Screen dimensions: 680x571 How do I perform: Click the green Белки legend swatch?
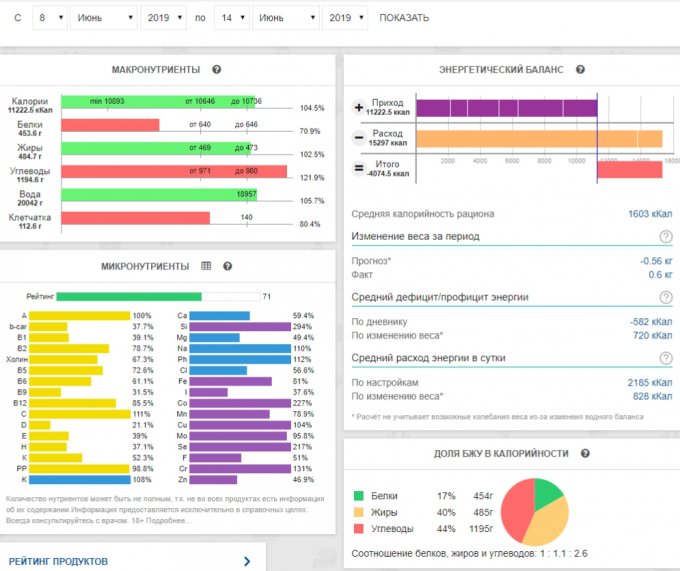[x=359, y=494]
